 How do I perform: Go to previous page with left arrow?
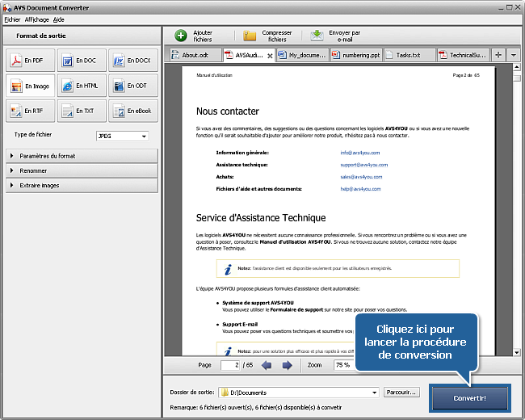click(267, 365)
